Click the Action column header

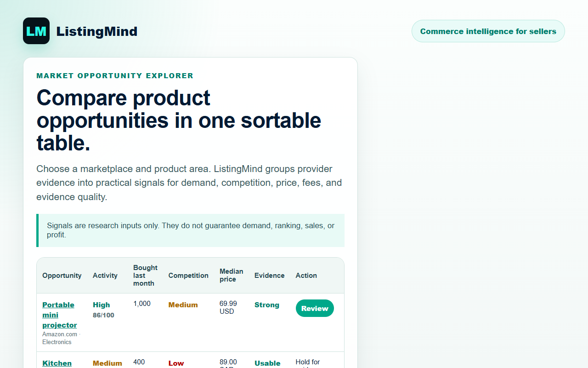click(306, 276)
